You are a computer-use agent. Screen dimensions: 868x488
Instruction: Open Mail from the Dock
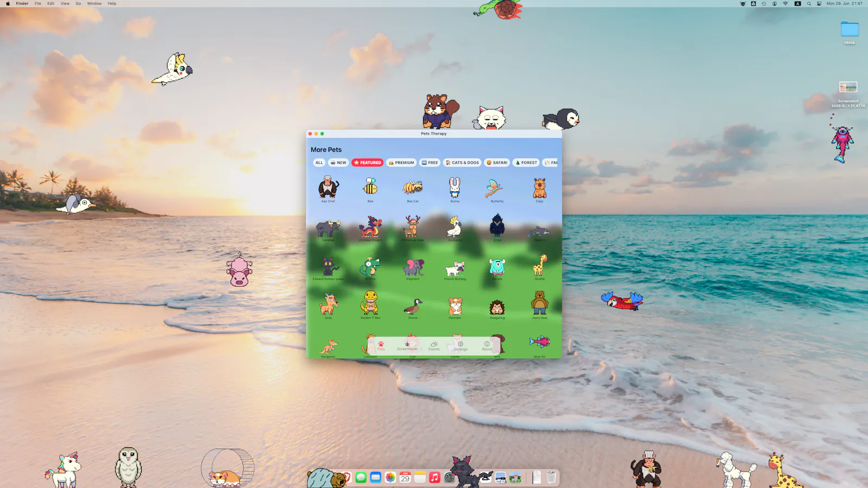[375, 478]
